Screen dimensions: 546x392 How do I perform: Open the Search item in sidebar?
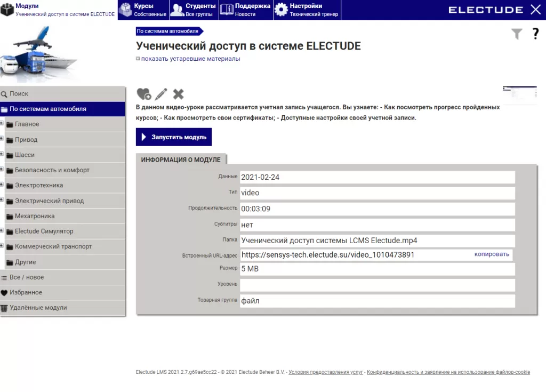click(19, 94)
